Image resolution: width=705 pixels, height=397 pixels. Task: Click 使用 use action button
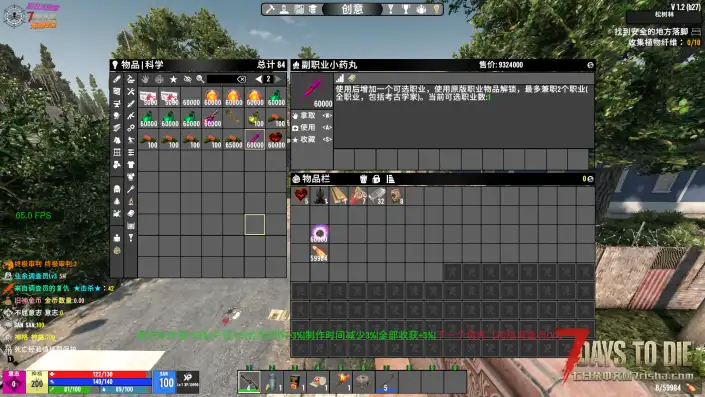pyautogui.click(x=312, y=128)
